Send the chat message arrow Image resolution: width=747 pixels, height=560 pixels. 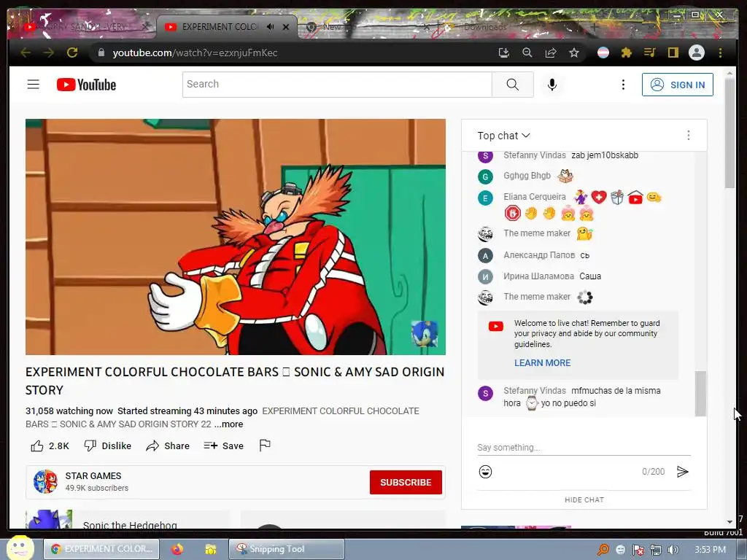pos(683,472)
